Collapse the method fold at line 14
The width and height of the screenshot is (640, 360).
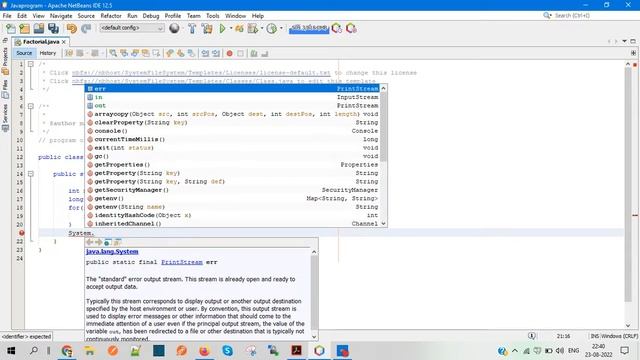31,174
